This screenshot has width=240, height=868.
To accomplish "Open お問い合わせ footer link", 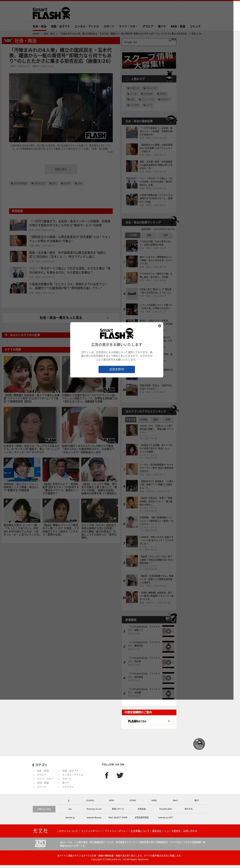I will pyautogui.click(x=190, y=831).
